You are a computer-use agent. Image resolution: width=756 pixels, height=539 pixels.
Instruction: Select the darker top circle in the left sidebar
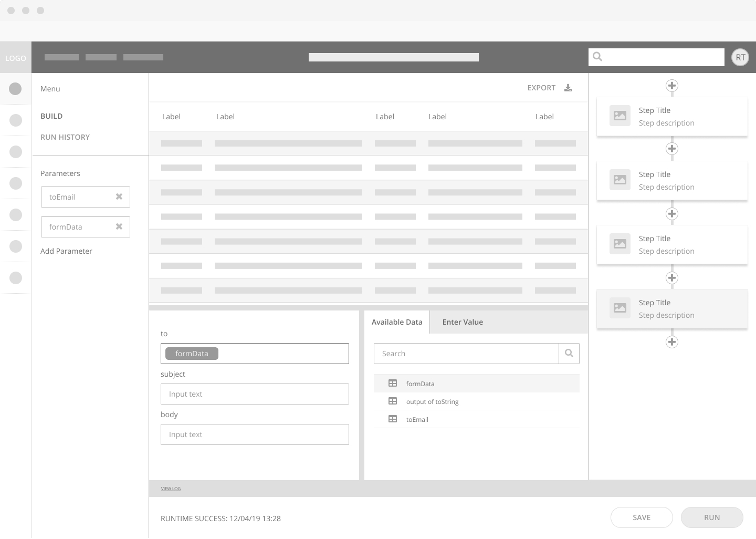click(x=16, y=89)
